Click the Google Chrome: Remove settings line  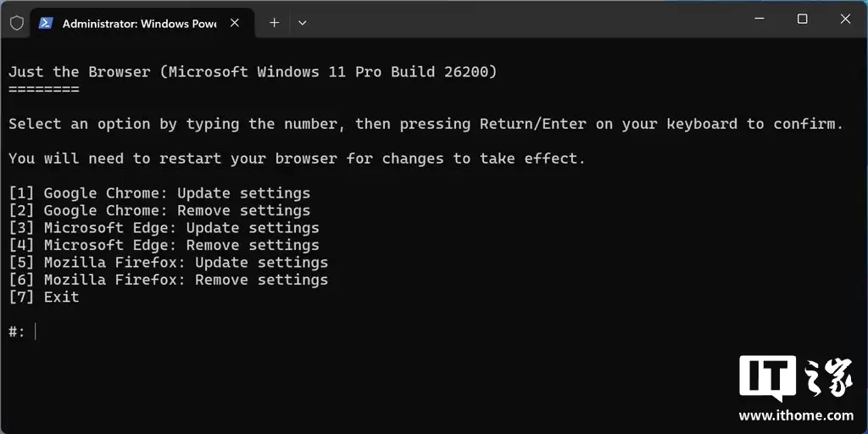pyautogui.click(x=159, y=210)
